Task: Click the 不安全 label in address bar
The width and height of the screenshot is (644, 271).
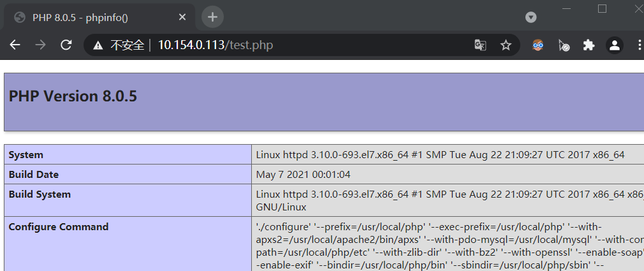Action: (128, 45)
